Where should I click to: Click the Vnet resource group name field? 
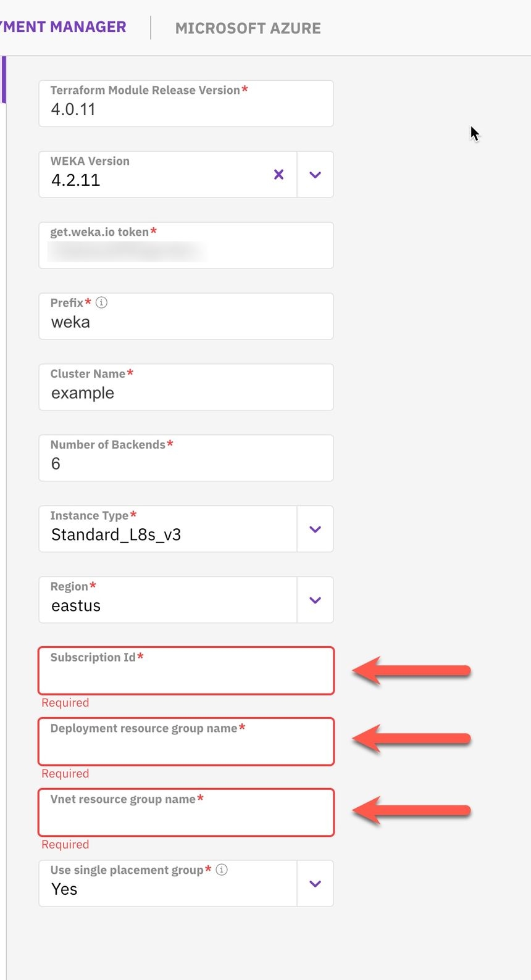(x=185, y=818)
